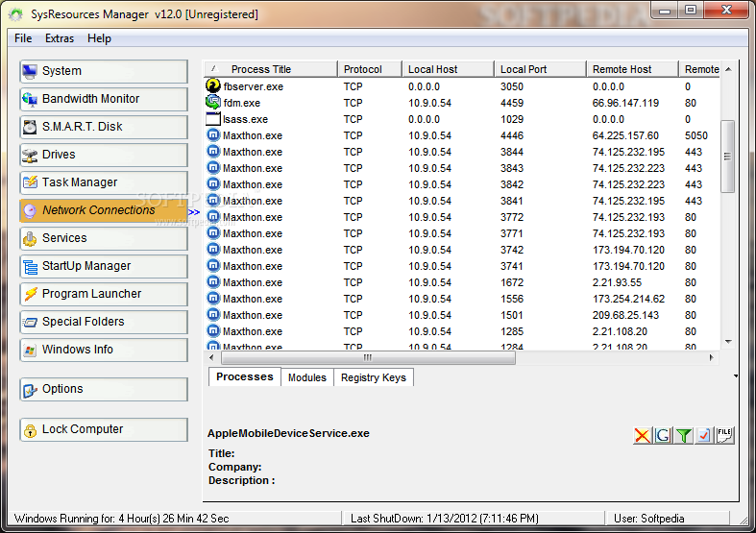Image resolution: width=756 pixels, height=533 pixels.
Task: Open S.M.A.R.T. Disk information
Action: click(104, 127)
